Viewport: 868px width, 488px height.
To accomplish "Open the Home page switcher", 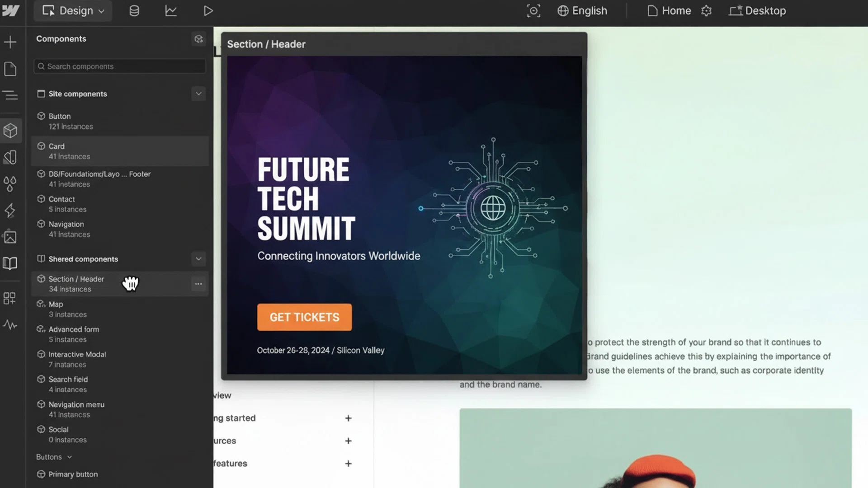I will (x=669, y=11).
